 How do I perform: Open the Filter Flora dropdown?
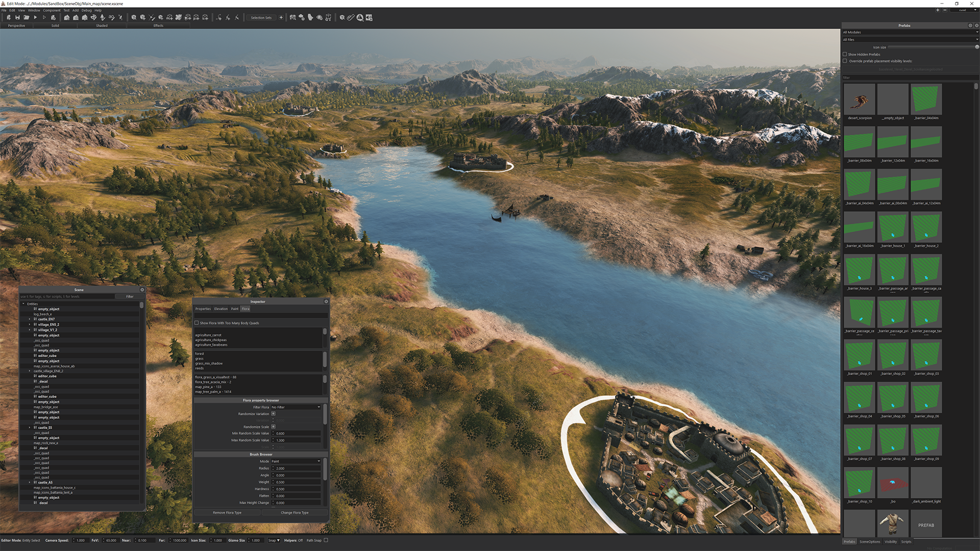(x=296, y=407)
